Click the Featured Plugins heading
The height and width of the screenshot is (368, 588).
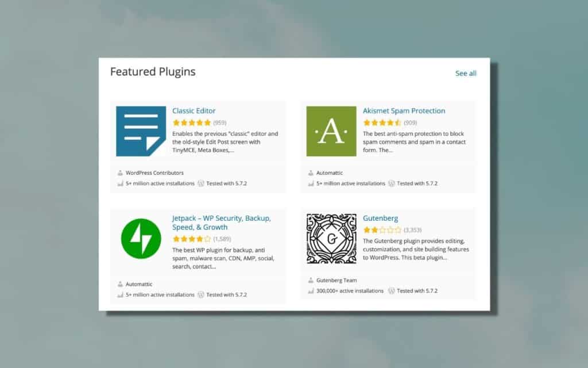(x=153, y=72)
